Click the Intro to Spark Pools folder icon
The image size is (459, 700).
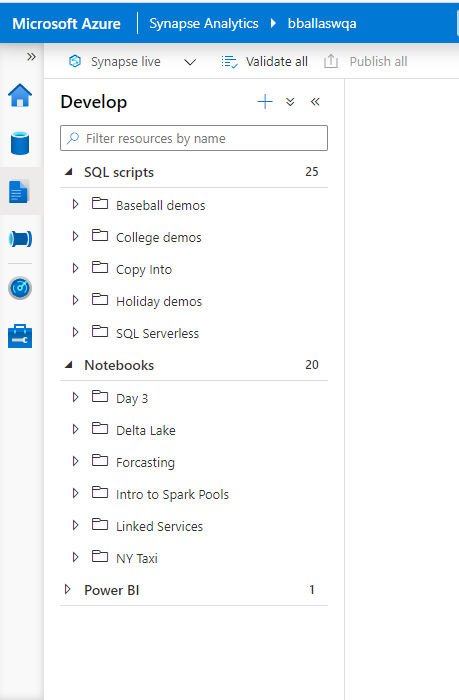pyautogui.click(x=100, y=492)
